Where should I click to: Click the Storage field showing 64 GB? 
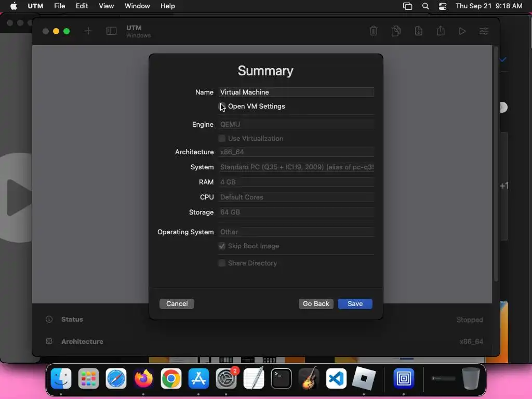click(296, 212)
